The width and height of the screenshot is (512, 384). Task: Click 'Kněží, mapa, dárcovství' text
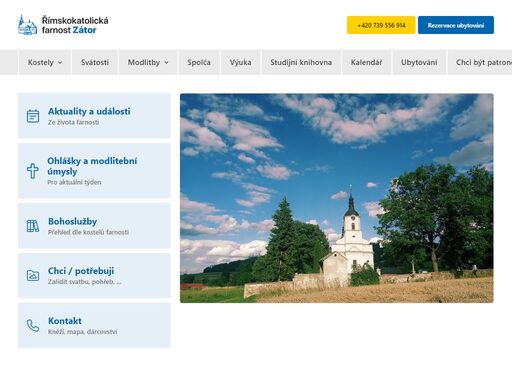tap(82, 332)
